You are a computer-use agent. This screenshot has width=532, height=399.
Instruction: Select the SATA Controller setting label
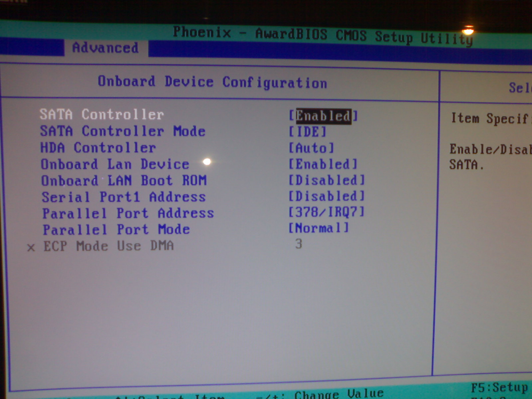[102, 114]
